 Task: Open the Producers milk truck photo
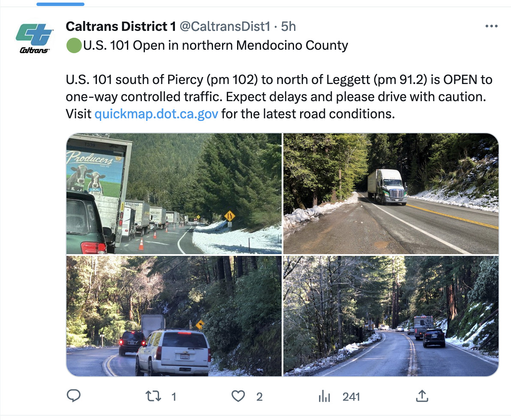(174, 194)
